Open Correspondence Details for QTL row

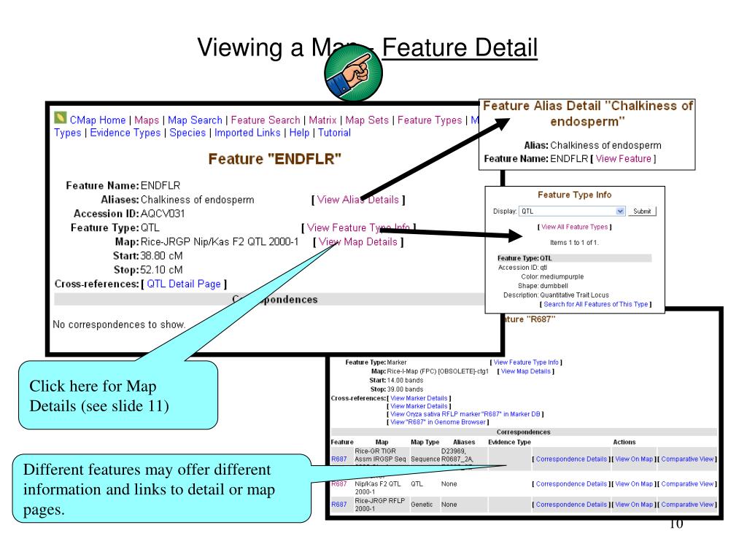coord(571,484)
